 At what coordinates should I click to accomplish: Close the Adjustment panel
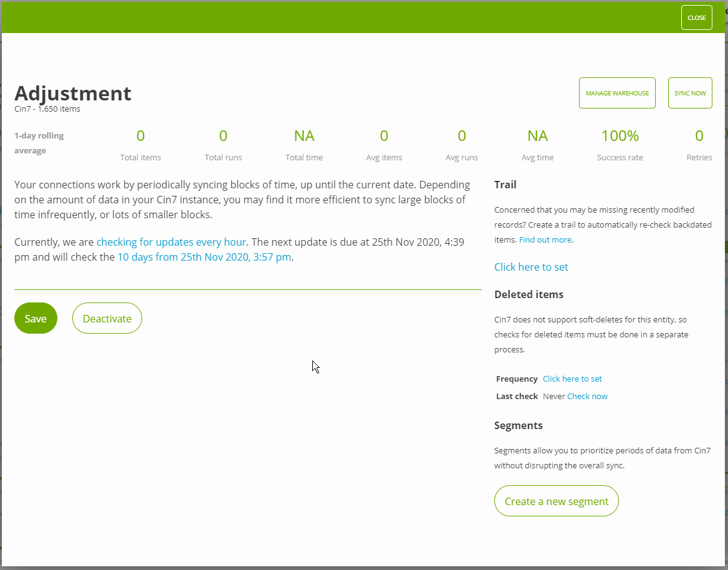coord(696,17)
